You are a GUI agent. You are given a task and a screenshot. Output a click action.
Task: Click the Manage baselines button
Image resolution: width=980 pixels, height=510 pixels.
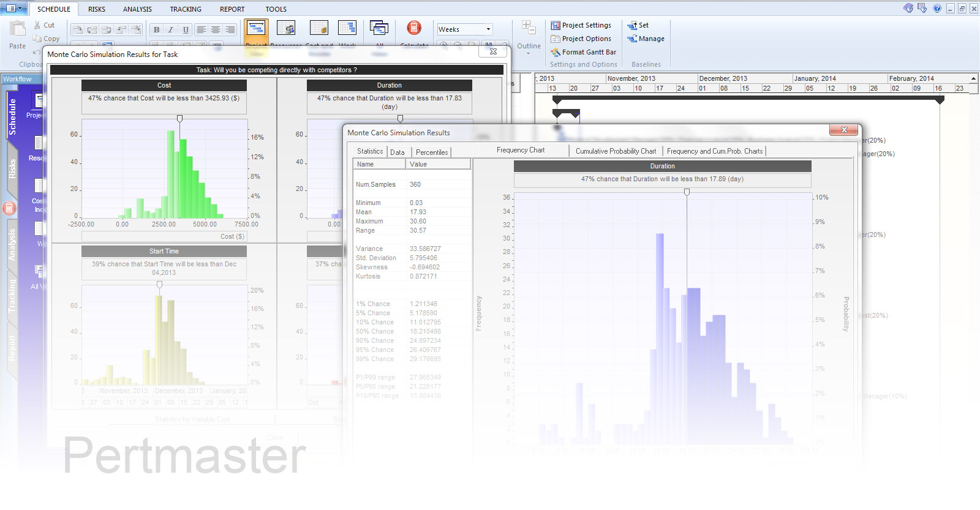coord(646,39)
